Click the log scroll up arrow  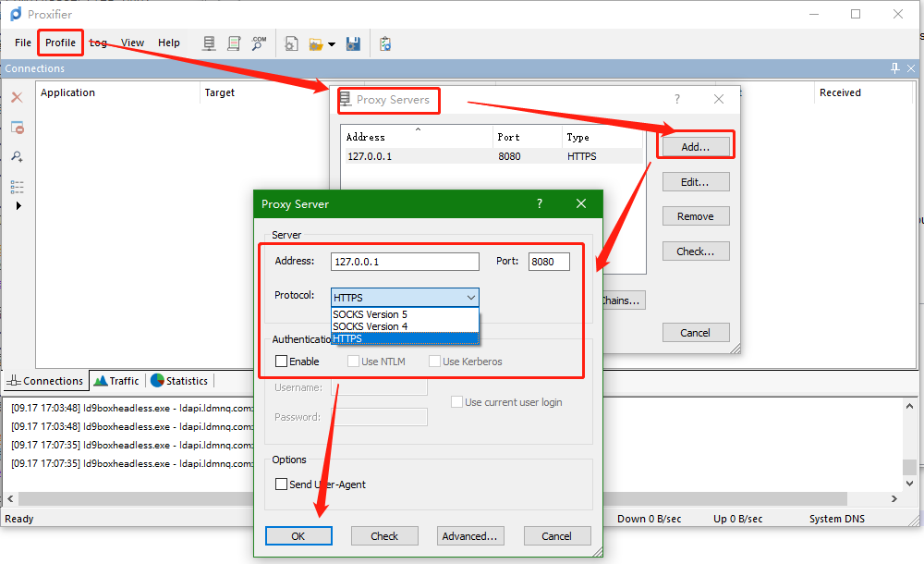(x=909, y=406)
